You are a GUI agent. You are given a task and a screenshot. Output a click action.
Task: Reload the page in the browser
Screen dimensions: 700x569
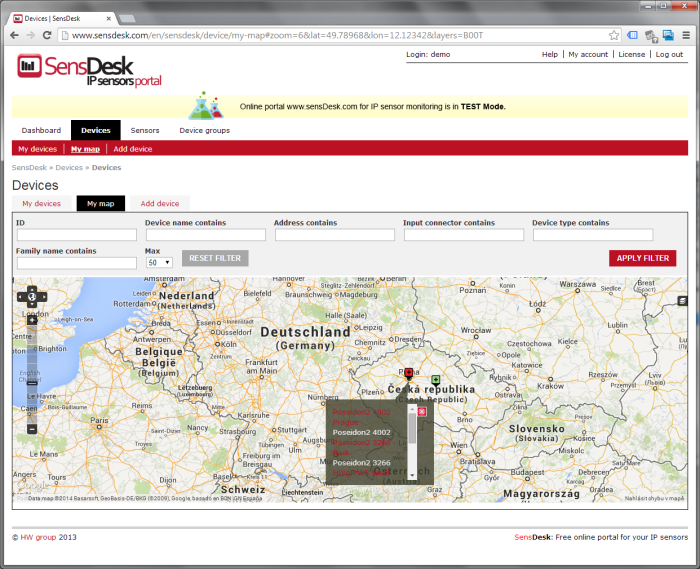coord(48,35)
